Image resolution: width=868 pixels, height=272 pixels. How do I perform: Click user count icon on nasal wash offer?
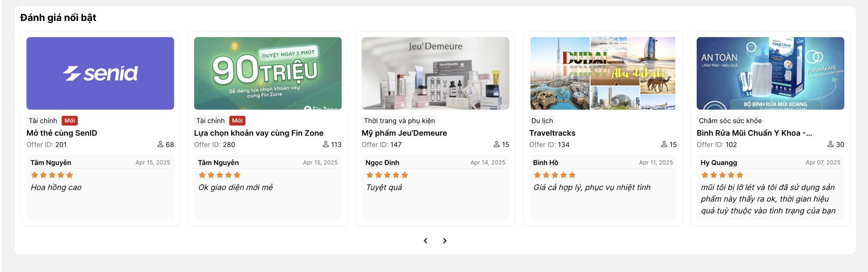830,144
